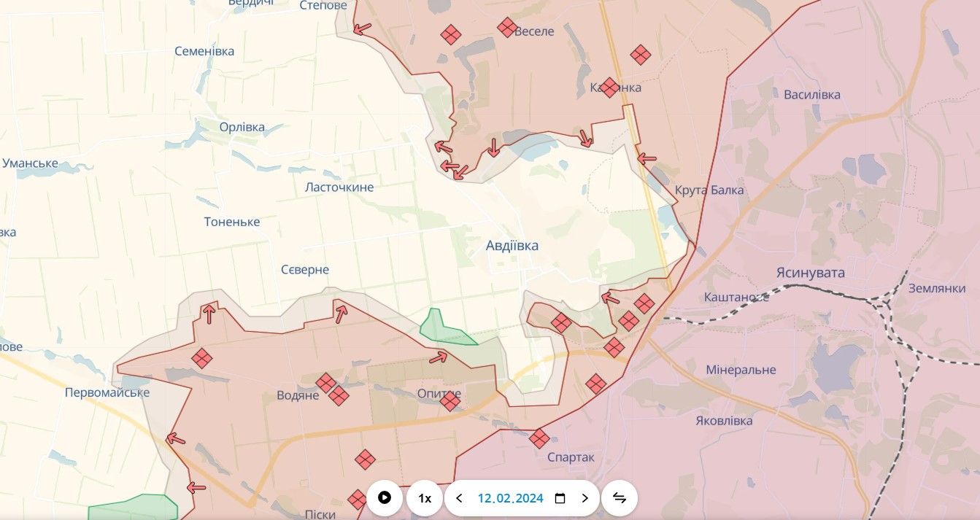980x520 pixels.
Task: Click the downward arrow north of Авдіївка
Action: click(x=493, y=147)
